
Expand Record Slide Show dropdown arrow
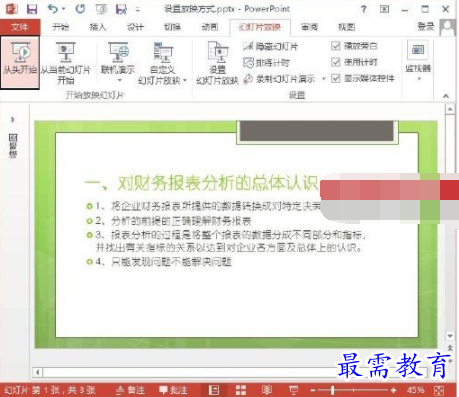[323, 79]
